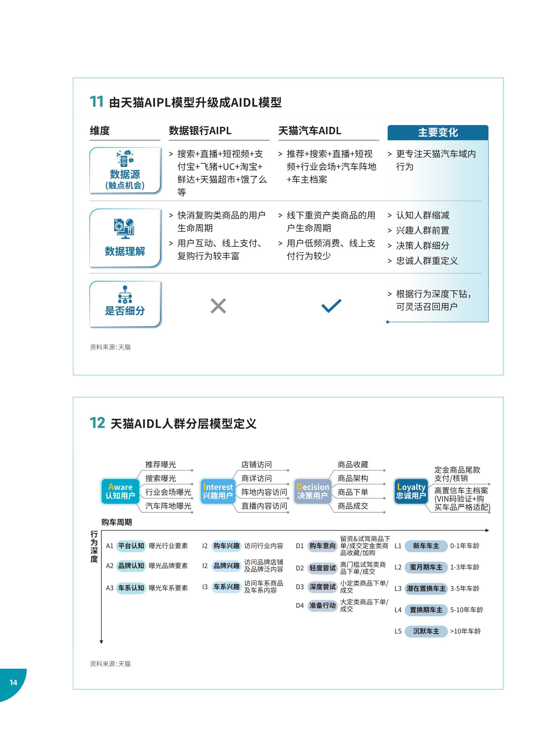Viewport: 535px width, 756px height.
Task: Click the text 定金商品尾款支付/核销
Action: [x=457, y=474]
